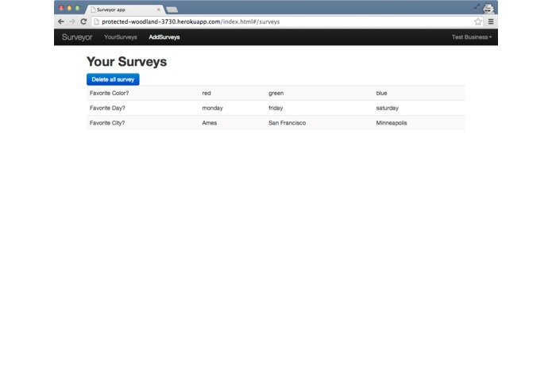Image resolution: width=552 pixels, height=392 pixels.
Task: Click the red window close button
Action: point(61,8)
